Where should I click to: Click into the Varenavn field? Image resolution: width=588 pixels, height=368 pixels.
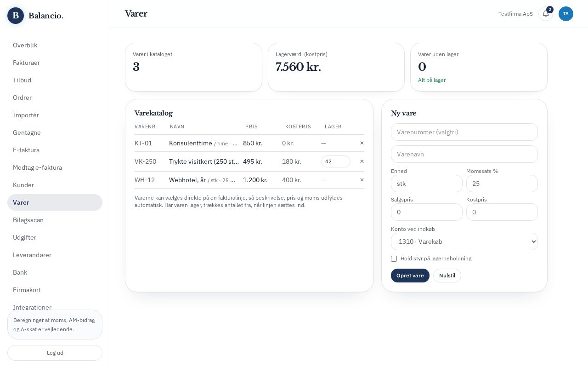[x=464, y=154]
